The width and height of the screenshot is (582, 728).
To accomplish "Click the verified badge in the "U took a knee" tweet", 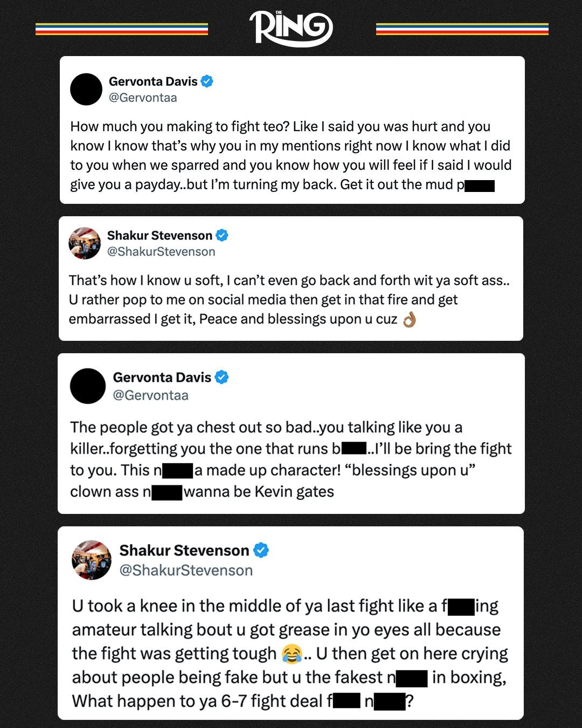I will click(x=261, y=550).
